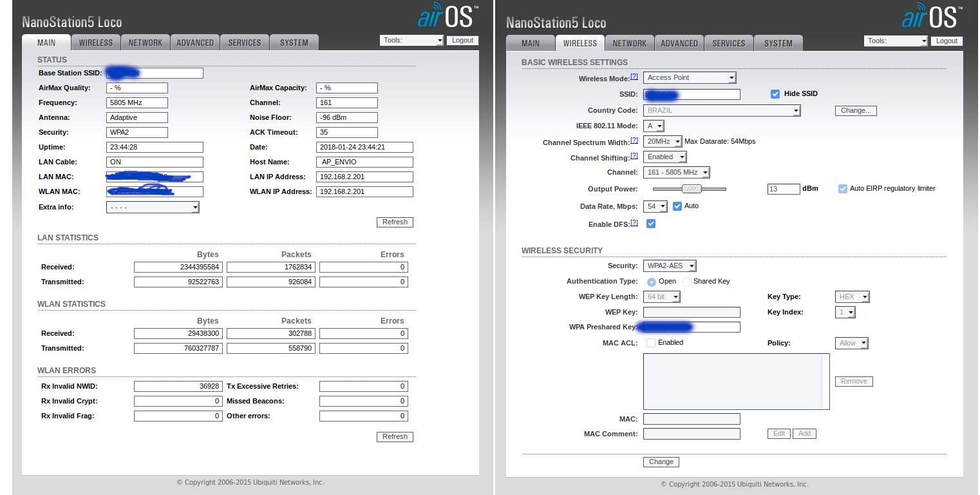Go to the Main tab on the wireless settings page
The width and height of the screenshot is (980, 495).
click(x=531, y=43)
